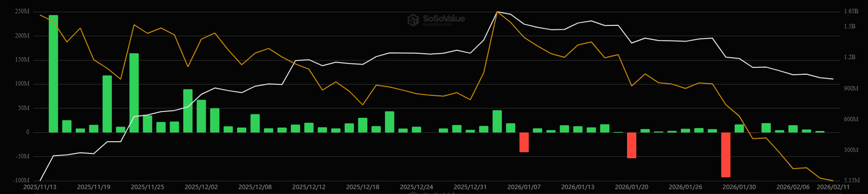Viewport: 868px width, 194px height.
Task: Click the -100M left axis label
Action: [x=21, y=180]
